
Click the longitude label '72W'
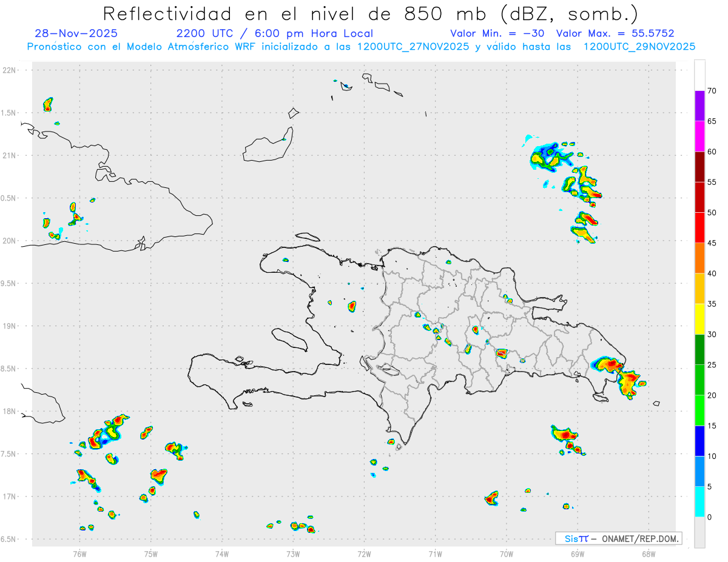364,554
